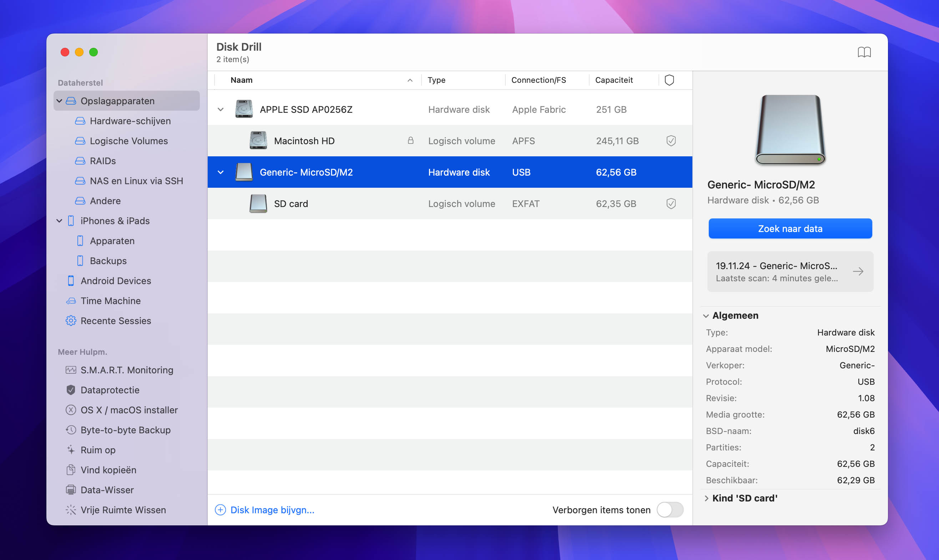Click the green full-screen window button
The height and width of the screenshot is (560, 939).
[93, 52]
